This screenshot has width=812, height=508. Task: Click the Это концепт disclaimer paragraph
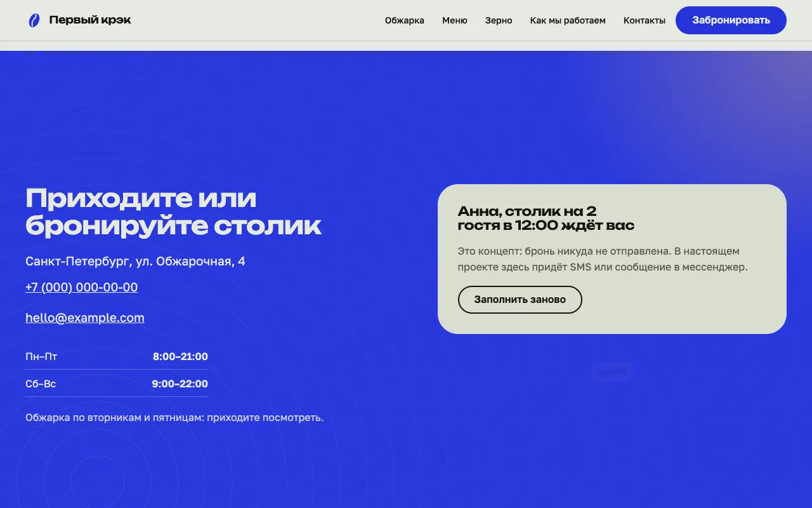603,259
